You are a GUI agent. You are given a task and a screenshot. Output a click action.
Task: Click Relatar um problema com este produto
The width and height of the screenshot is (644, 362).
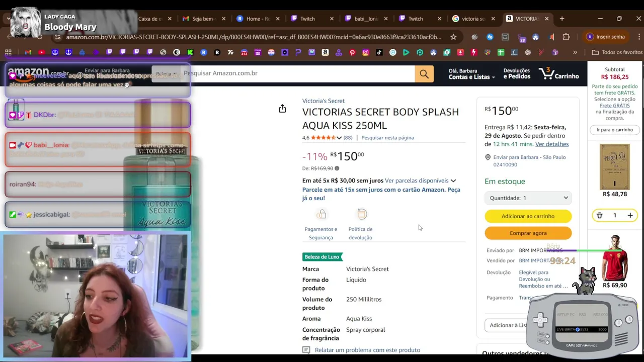point(367,350)
